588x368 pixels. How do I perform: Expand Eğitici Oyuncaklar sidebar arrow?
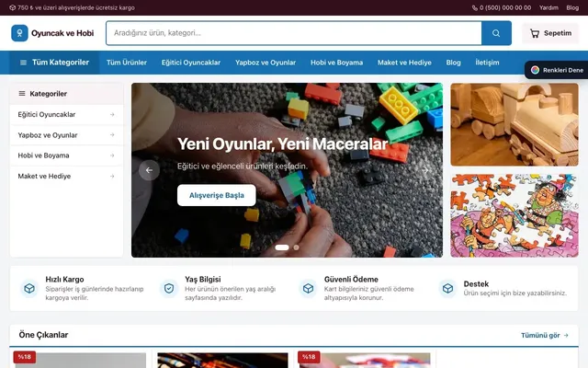point(112,114)
